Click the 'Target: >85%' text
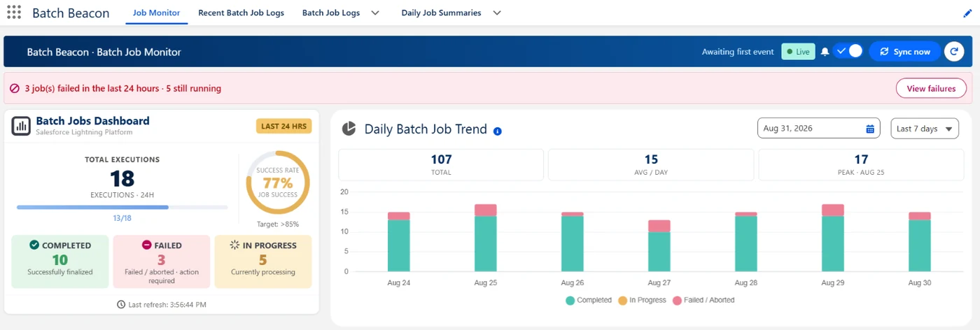Viewport: 980px width, 330px height. pos(278,224)
